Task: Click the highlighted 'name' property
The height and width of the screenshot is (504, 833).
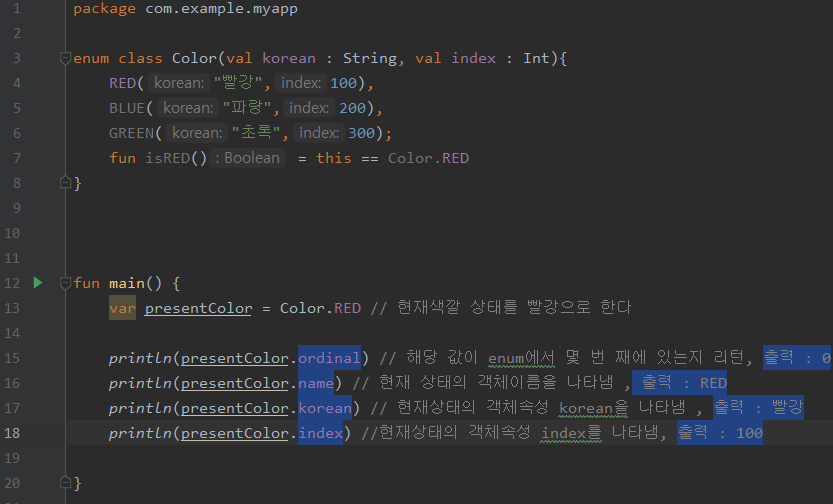Action: (x=316, y=383)
